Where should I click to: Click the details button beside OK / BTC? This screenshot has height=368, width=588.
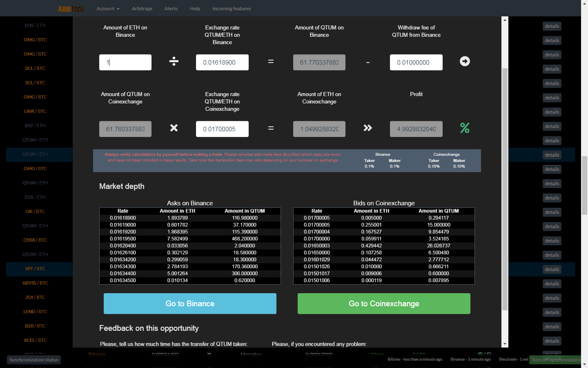point(552,212)
